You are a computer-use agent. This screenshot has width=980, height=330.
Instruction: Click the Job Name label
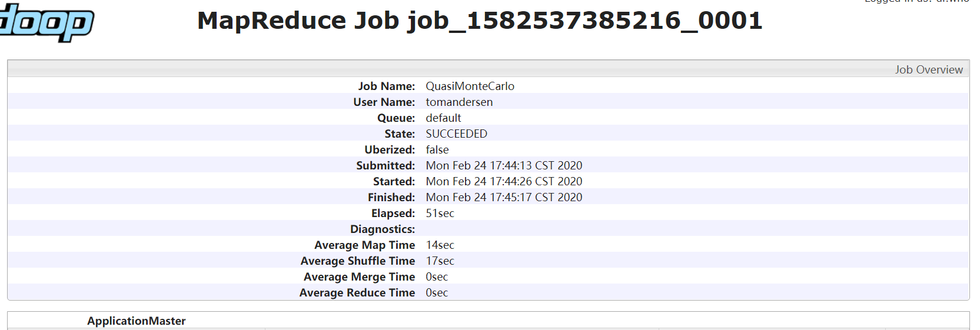tap(387, 86)
